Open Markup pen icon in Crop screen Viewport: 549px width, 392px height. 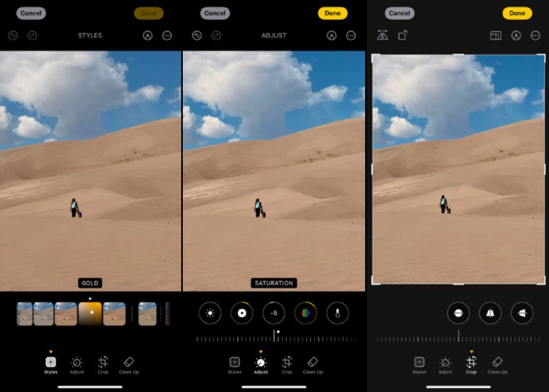coord(516,35)
